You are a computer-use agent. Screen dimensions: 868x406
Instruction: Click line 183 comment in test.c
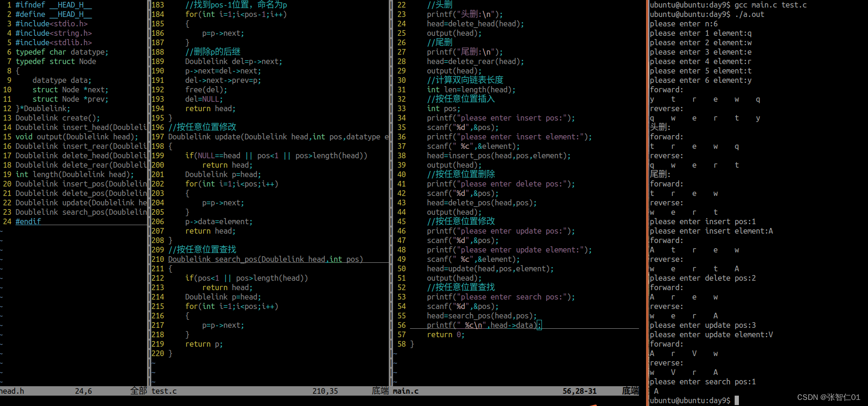coord(236,5)
